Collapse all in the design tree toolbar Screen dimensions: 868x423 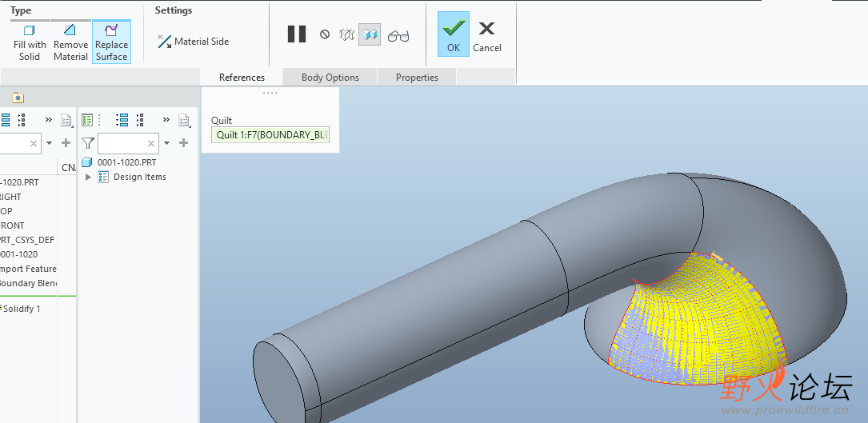tap(140, 120)
